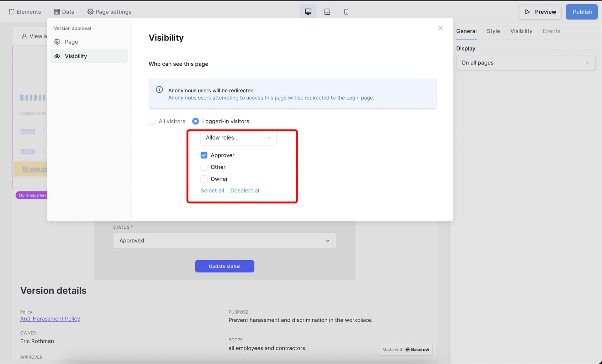Open Data panel in top bar
The image size is (602, 364).
[64, 12]
